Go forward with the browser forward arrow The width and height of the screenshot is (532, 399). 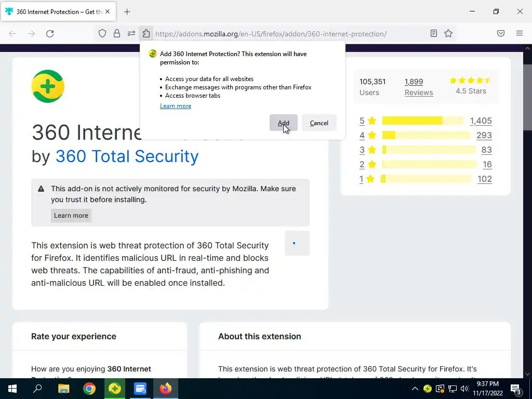click(x=31, y=34)
